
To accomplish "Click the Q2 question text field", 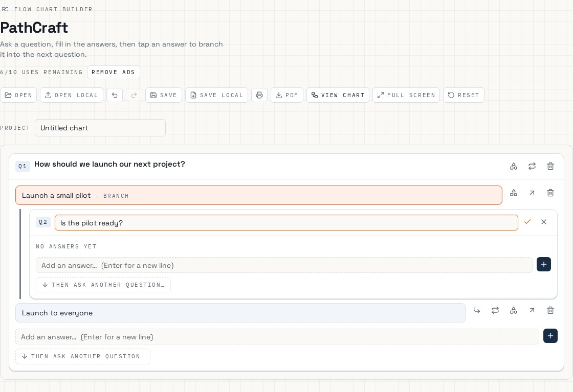I will tap(286, 223).
